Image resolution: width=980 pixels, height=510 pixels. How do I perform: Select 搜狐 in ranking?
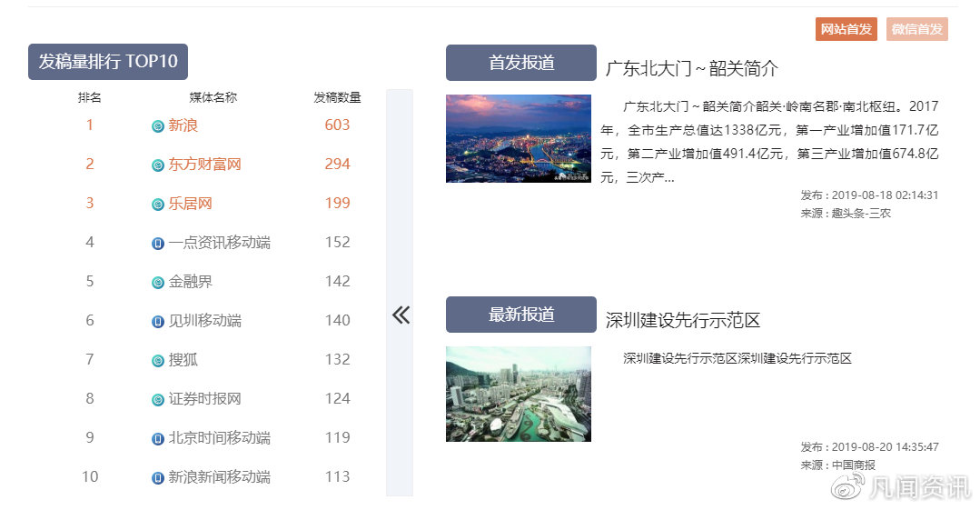pyautogui.click(x=183, y=360)
